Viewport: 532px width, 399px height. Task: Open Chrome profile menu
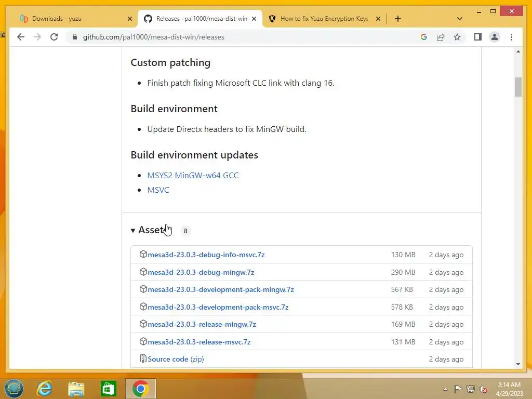pos(495,37)
